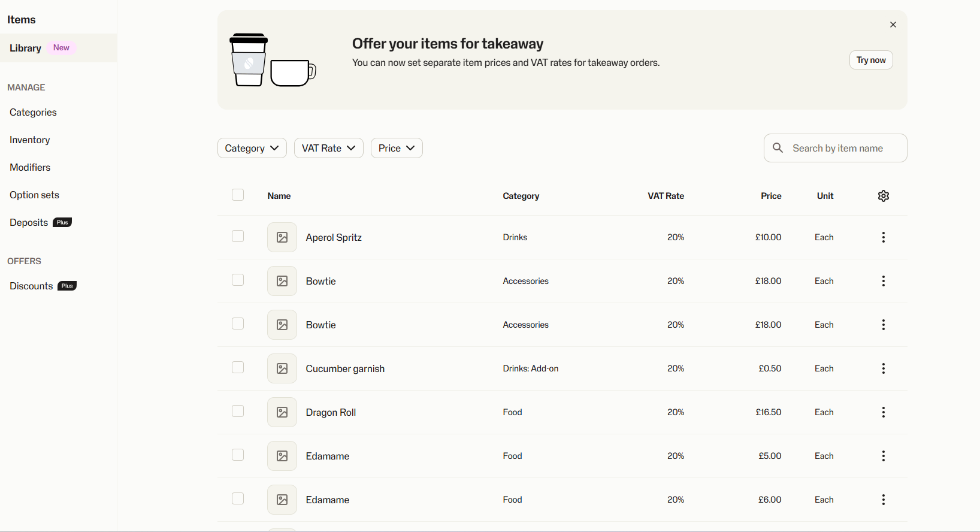Go to Categories in sidebar
Viewport: 980px width, 532px height.
[33, 113]
